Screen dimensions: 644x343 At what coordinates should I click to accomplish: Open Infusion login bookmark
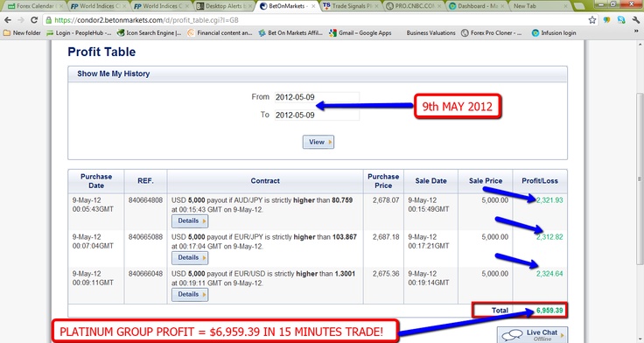tap(554, 33)
